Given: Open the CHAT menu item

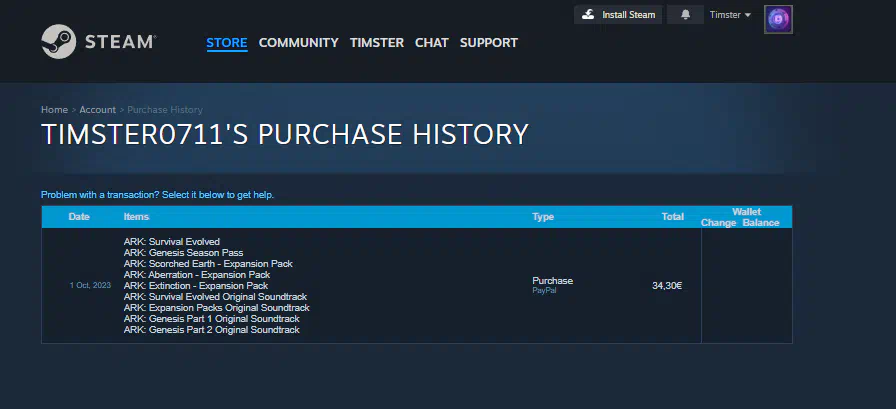Looking at the screenshot, I should point(431,42).
